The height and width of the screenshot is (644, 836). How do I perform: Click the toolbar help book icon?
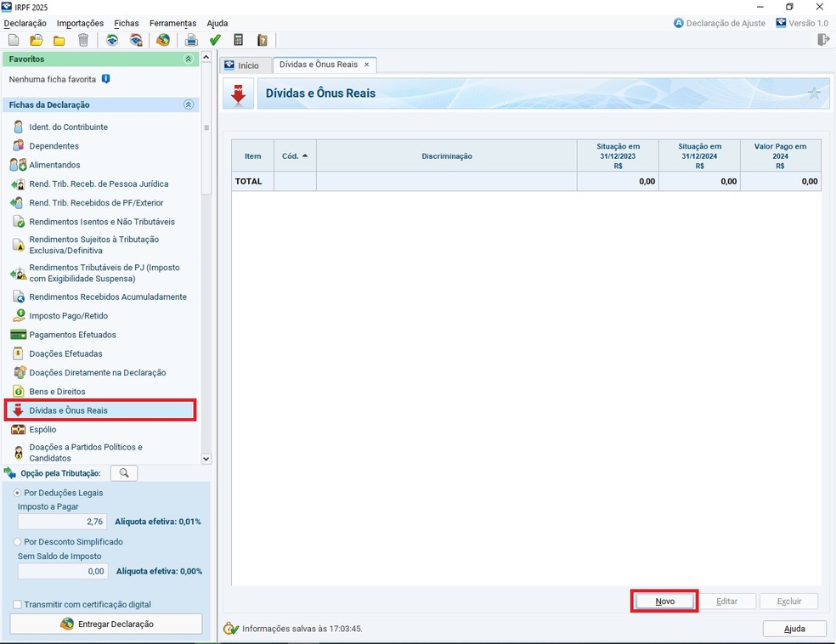pyautogui.click(x=263, y=40)
